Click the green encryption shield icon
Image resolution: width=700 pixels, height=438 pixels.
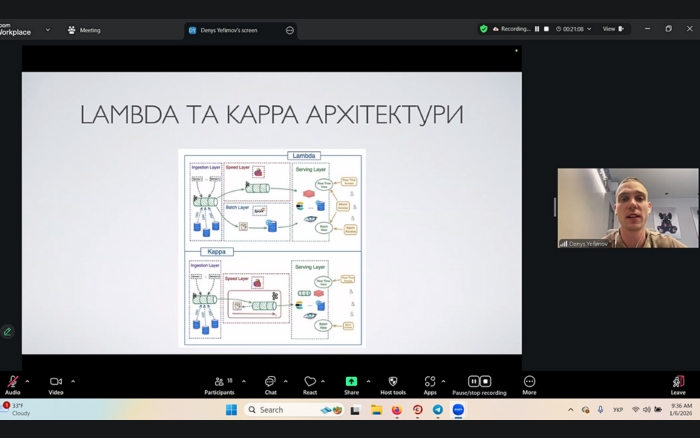tap(484, 29)
